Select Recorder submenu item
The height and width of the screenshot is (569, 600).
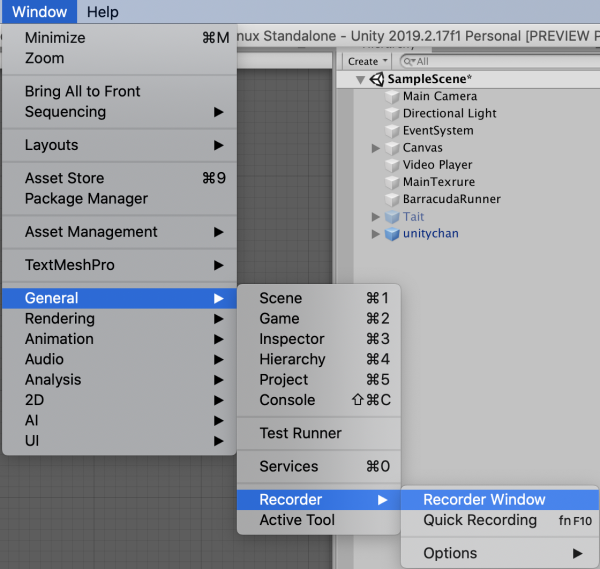click(x=319, y=500)
